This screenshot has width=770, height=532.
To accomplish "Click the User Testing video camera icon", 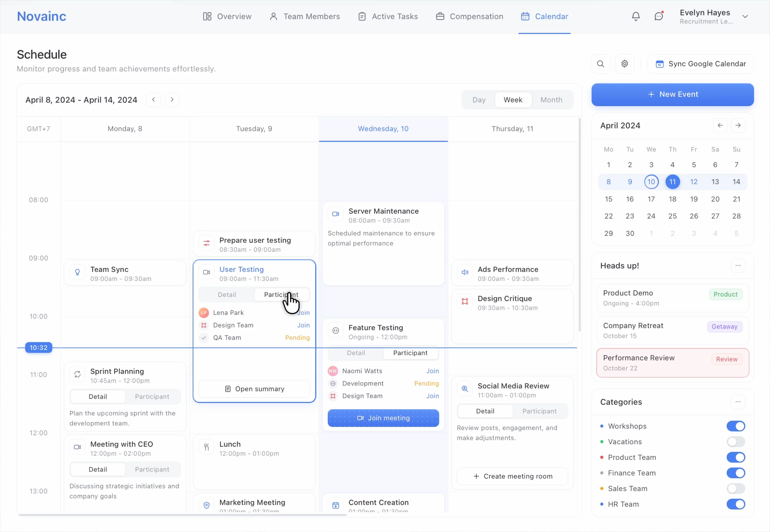I will click(206, 272).
